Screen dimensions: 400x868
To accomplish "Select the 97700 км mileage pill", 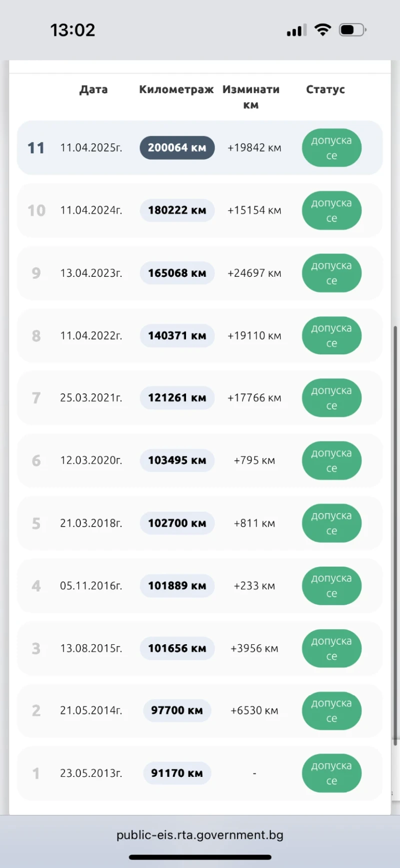I will click(x=177, y=710).
